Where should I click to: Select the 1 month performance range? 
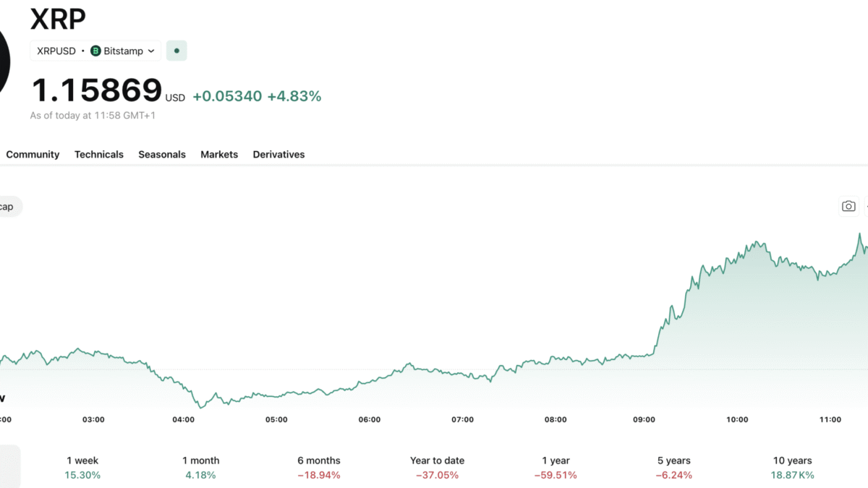coord(200,468)
